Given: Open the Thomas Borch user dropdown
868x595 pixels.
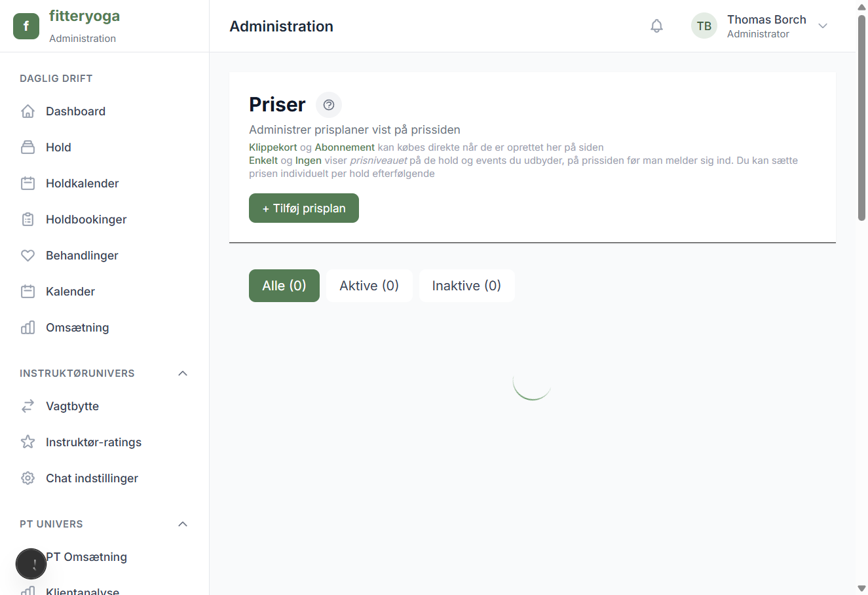Looking at the screenshot, I should pos(823,26).
